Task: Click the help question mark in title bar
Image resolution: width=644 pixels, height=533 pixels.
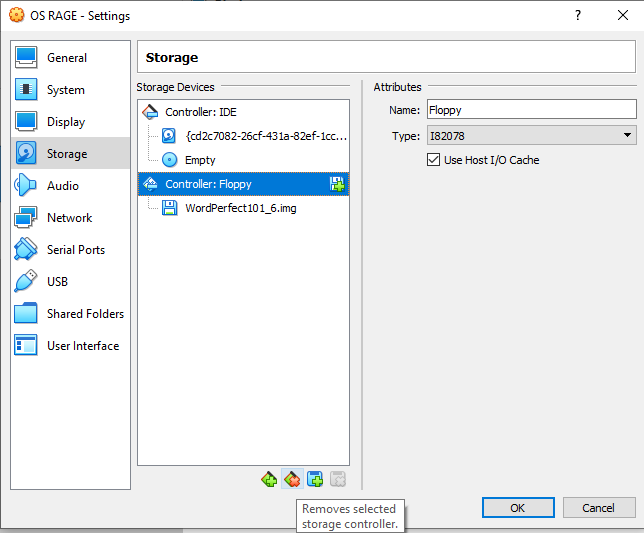Action: pos(578,16)
